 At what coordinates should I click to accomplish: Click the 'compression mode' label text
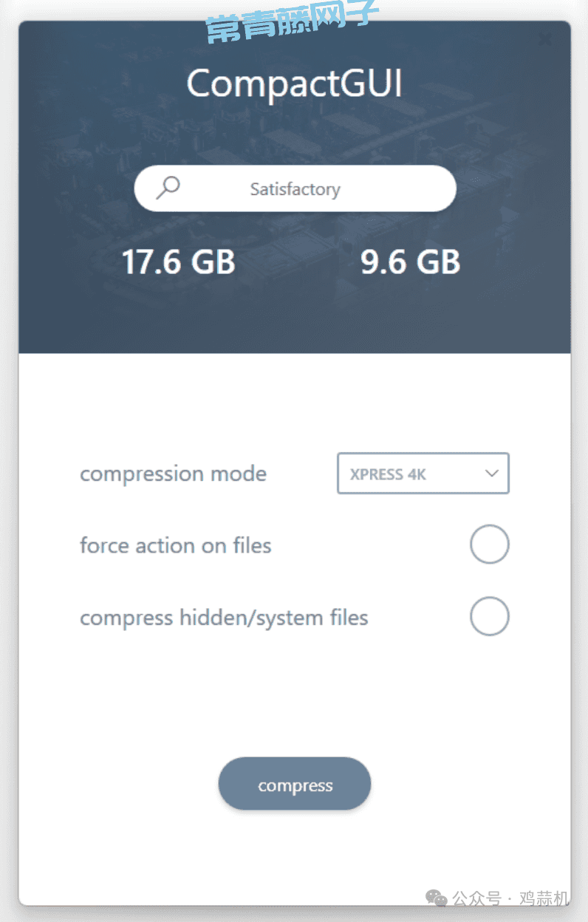coord(173,474)
